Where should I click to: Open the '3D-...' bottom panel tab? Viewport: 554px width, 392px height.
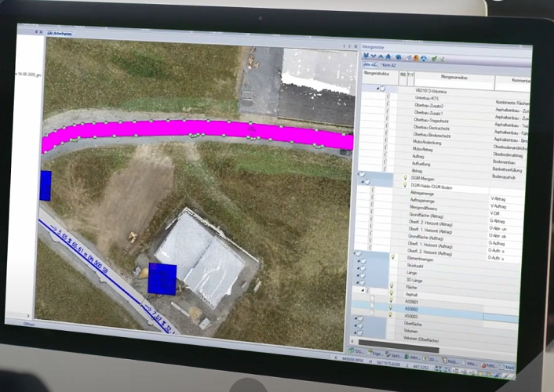(x=430, y=359)
